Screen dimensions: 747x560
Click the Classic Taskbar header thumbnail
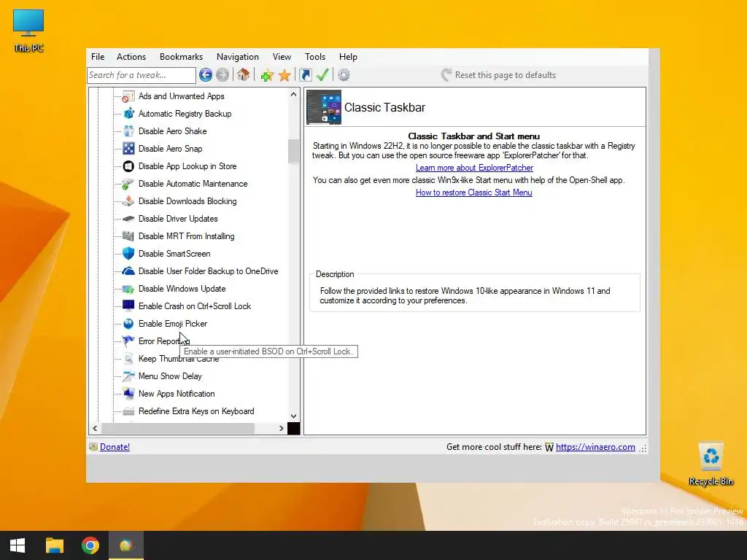pos(324,107)
